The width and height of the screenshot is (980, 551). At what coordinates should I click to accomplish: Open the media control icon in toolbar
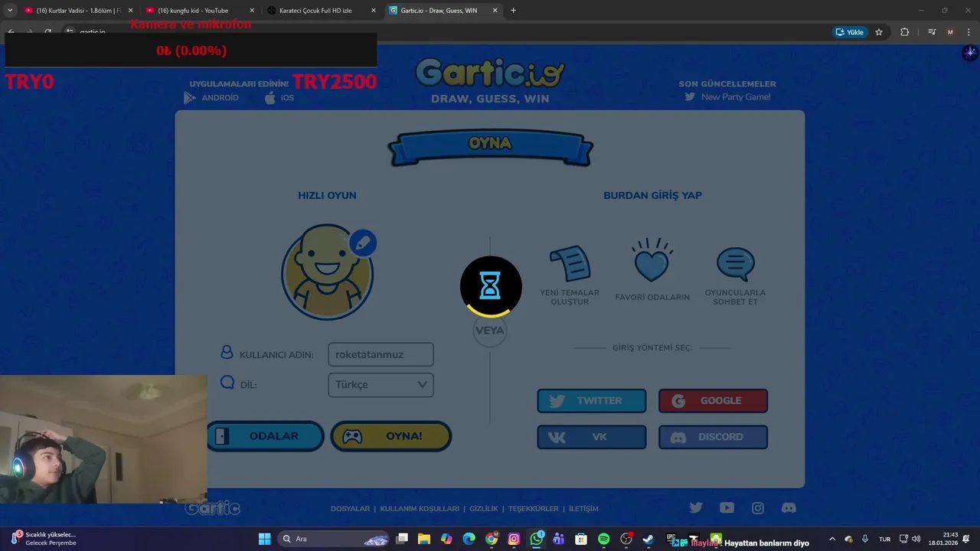[x=931, y=32]
